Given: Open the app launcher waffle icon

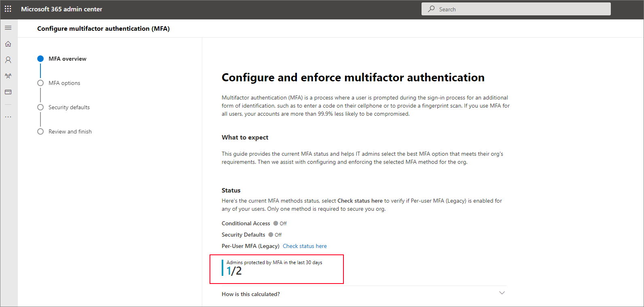Looking at the screenshot, I should click(x=8, y=9).
